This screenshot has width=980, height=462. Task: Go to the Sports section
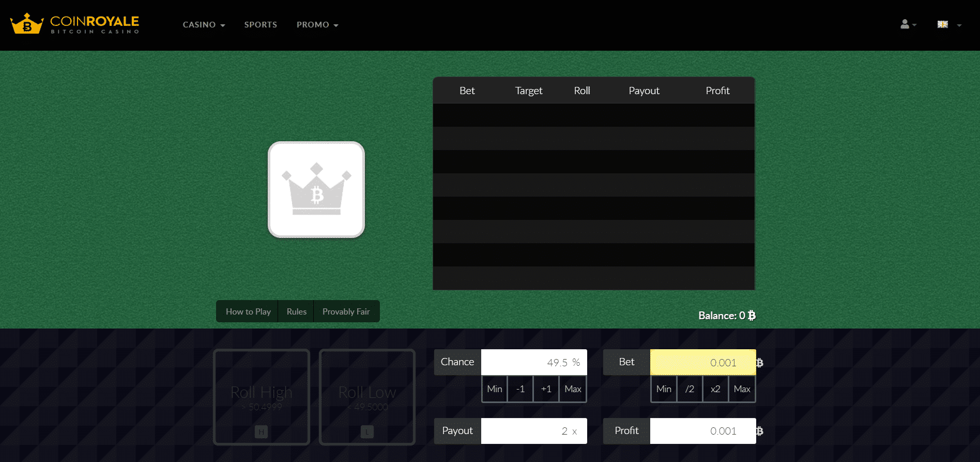261,25
